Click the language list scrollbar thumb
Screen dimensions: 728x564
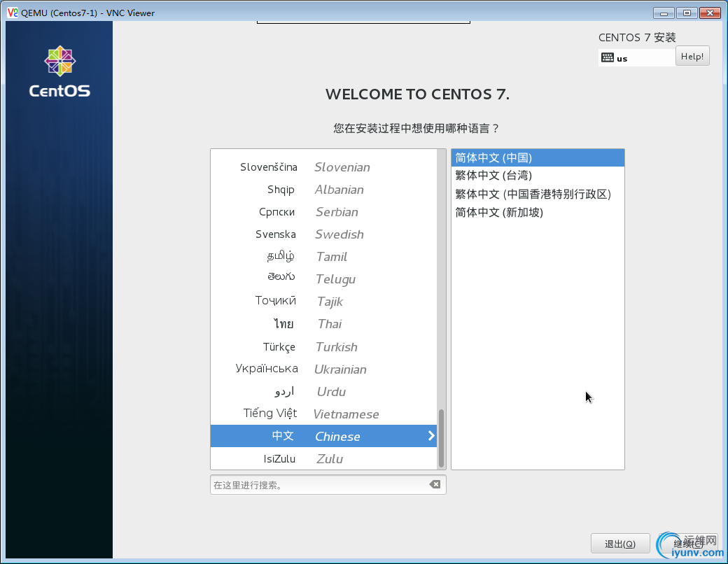(441, 439)
